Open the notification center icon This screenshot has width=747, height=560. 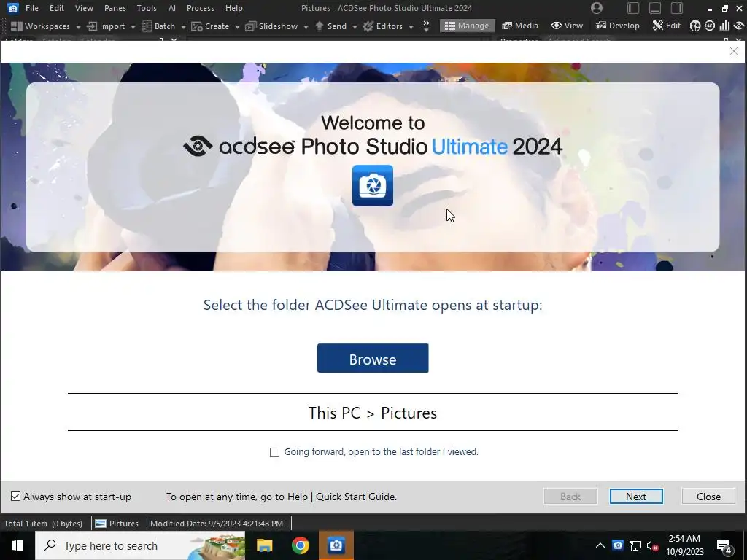click(724, 546)
